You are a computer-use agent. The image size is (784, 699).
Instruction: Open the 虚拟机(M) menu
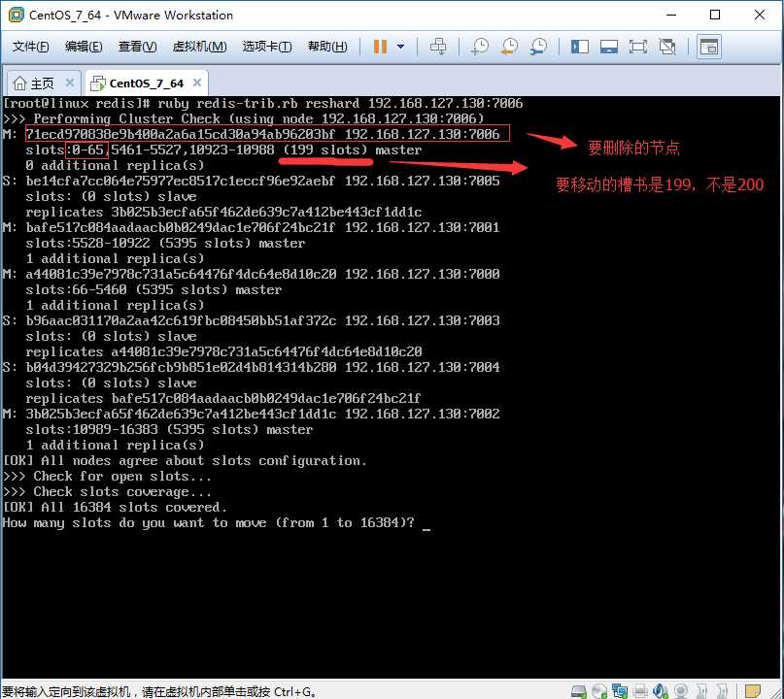click(199, 47)
